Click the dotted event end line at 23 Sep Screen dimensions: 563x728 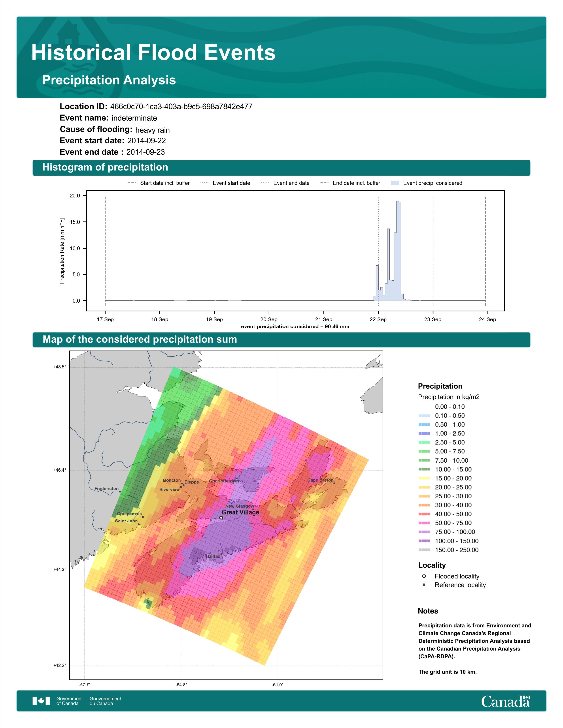click(433, 251)
